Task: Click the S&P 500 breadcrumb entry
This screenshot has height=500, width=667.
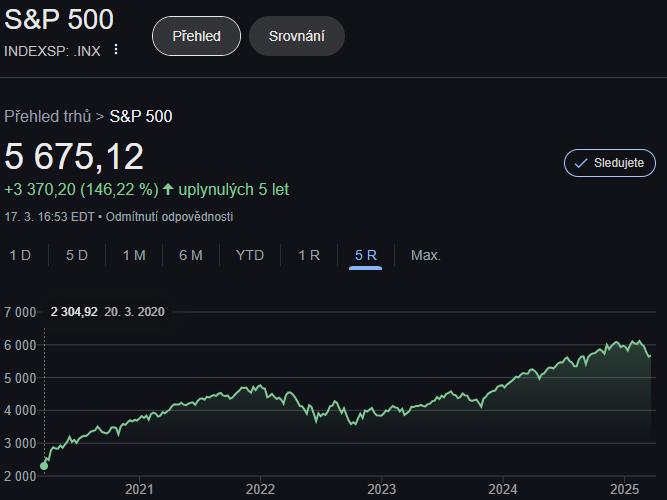Action: pos(141,116)
